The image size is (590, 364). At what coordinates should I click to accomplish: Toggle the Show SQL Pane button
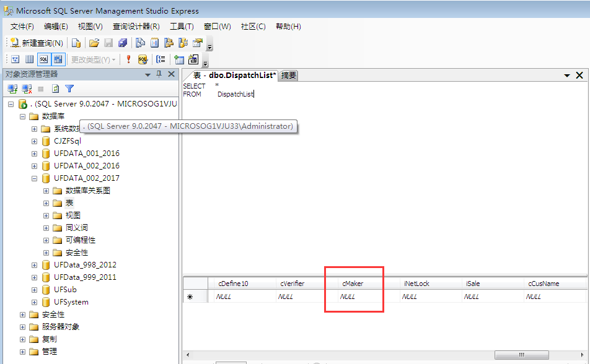(x=43, y=59)
